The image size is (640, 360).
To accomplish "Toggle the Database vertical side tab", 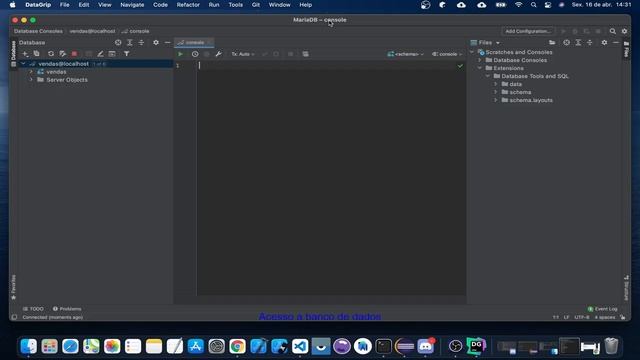I will (x=13, y=53).
